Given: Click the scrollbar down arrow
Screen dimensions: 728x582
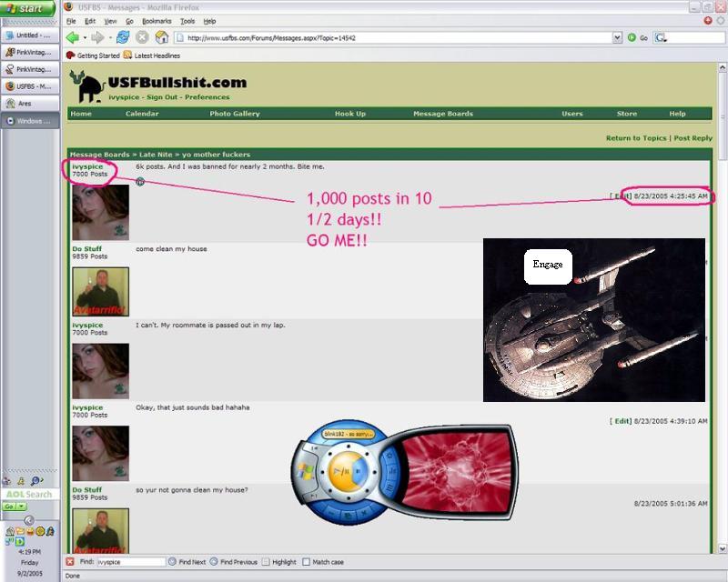Looking at the screenshot, I should (723, 548).
